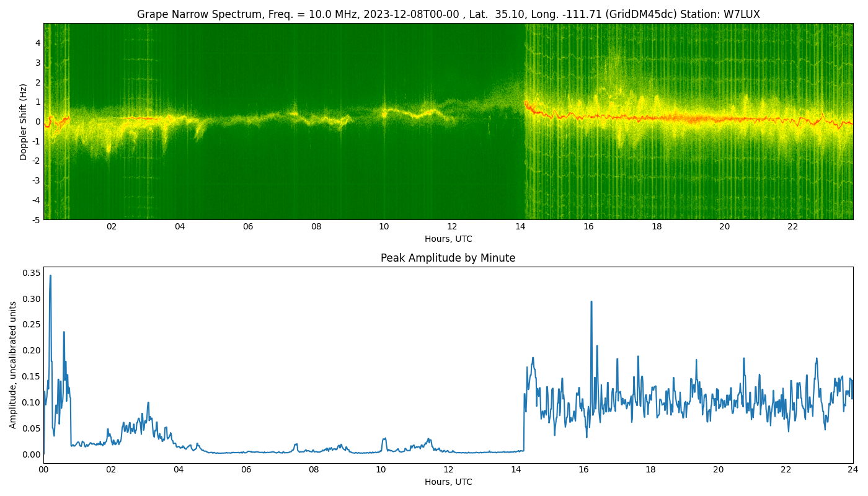Click the Amplitude, uncalibrated units axis label

pyautogui.click(x=13, y=365)
